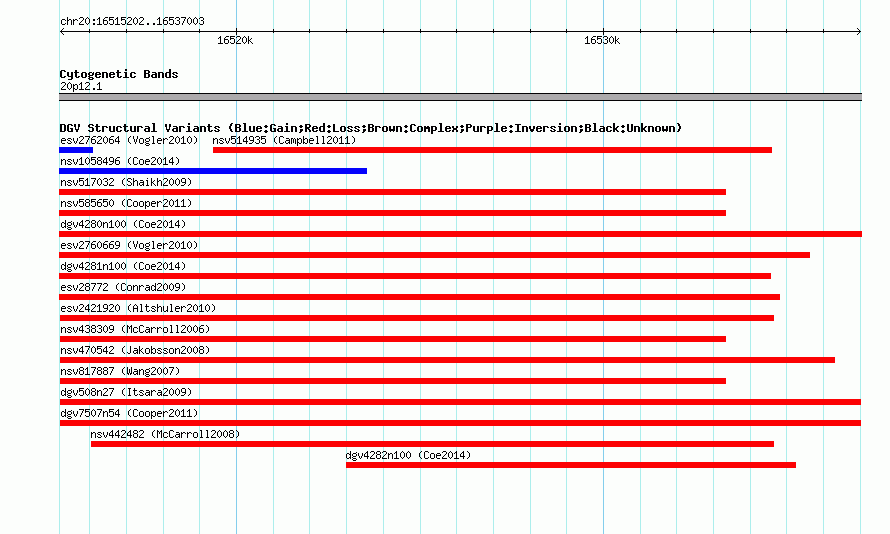Screen dimensions: 890x534
Task: Open the nsv817887 (Wang2007) loss bar
Action: coord(392,381)
